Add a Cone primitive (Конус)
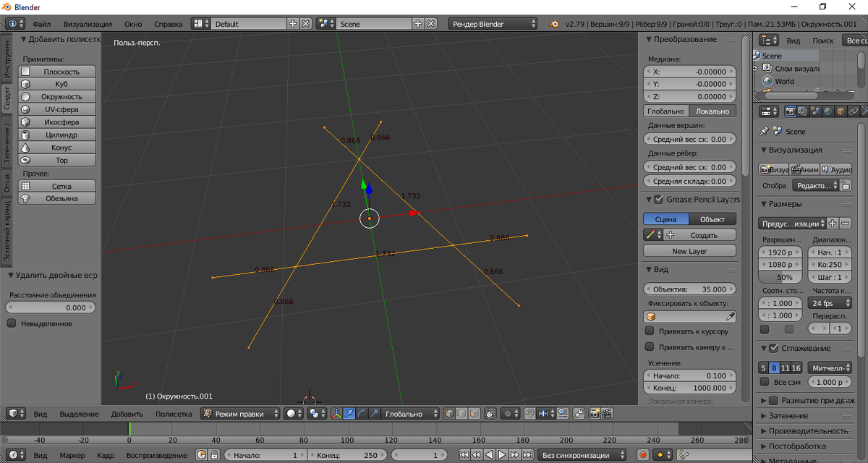The width and height of the screenshot is (868, 463). pyautogui.click(x=57, y=148)
